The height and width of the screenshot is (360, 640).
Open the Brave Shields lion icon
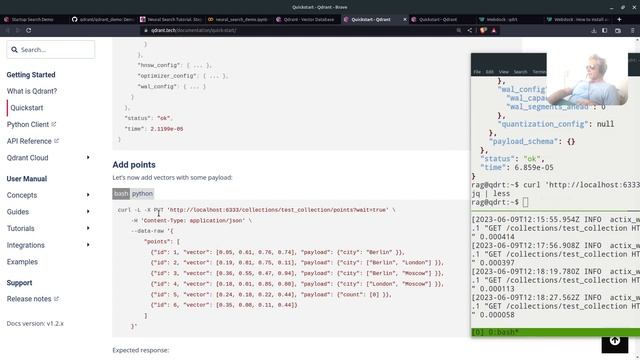[483, 30]
